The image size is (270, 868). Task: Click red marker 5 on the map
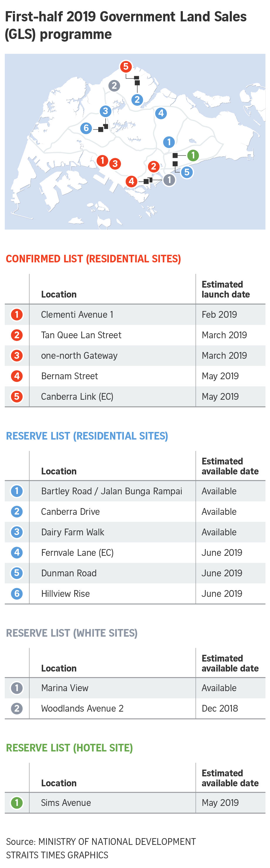126,66
